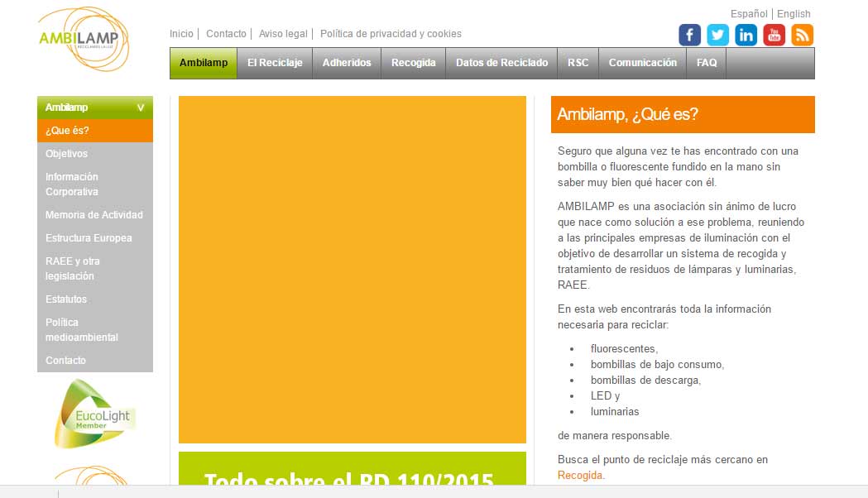Click the 'bombillas de bajo consumo,' item
The height and width of the screenshot is (498, 868).
(657, 365)
